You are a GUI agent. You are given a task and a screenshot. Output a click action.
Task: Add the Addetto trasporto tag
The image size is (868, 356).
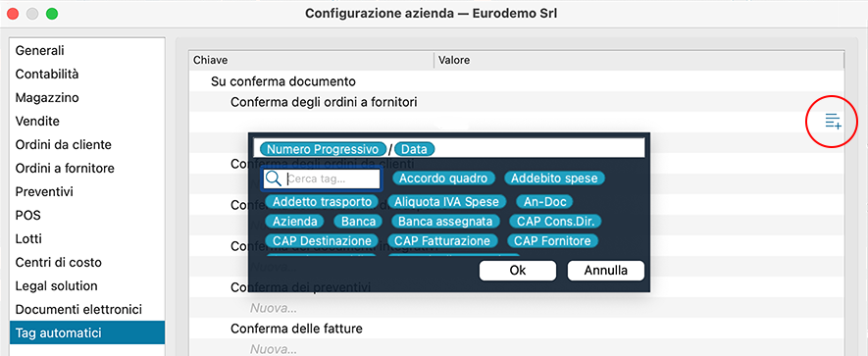coord(322,201)
